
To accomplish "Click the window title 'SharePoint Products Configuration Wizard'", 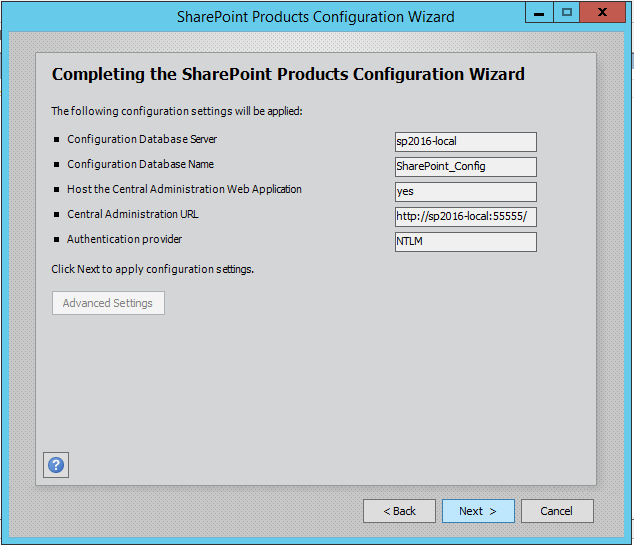I will pos(316,17).
